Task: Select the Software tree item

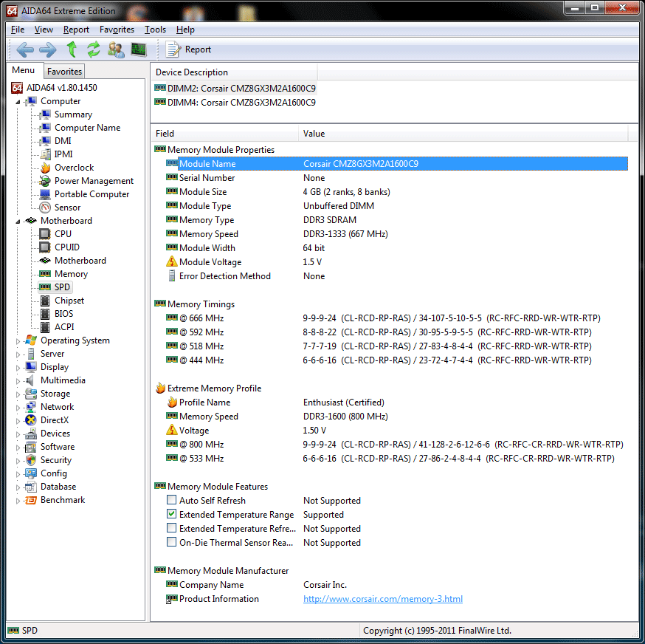Action: (x=58, y=447)
